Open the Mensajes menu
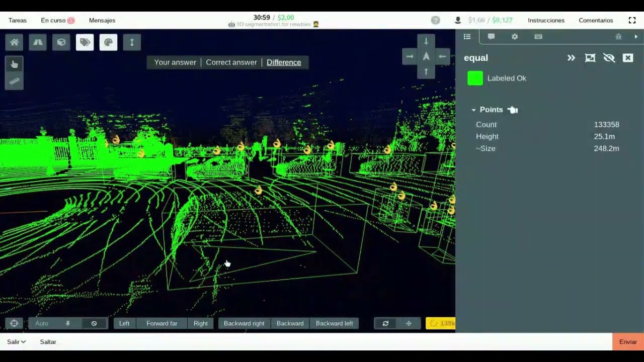Image resolution: width=644 pixels, height=362 pixels. point(102,20)
